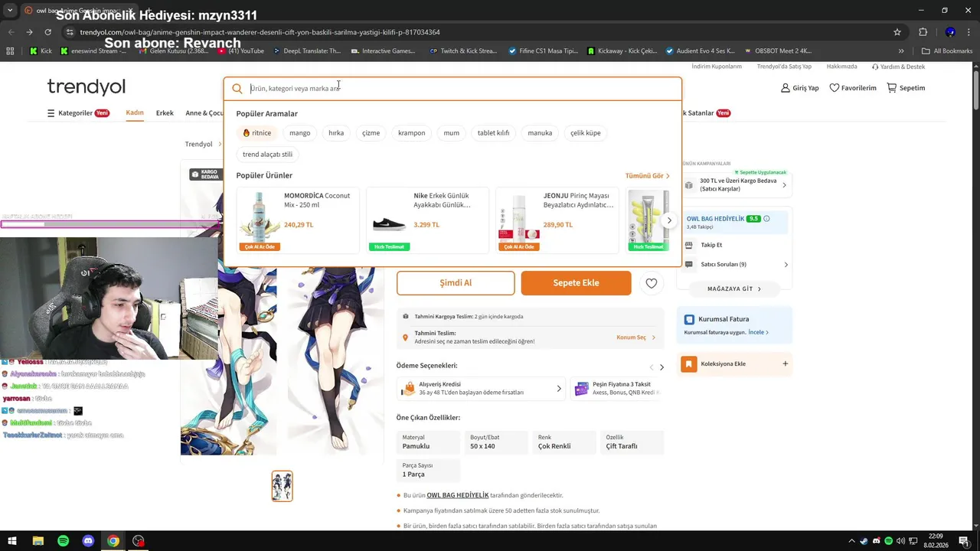The image size is (980, 551).
Task: Open the Nike Erkek Günlük Ayakkabı product
Action: coord(427,220)
